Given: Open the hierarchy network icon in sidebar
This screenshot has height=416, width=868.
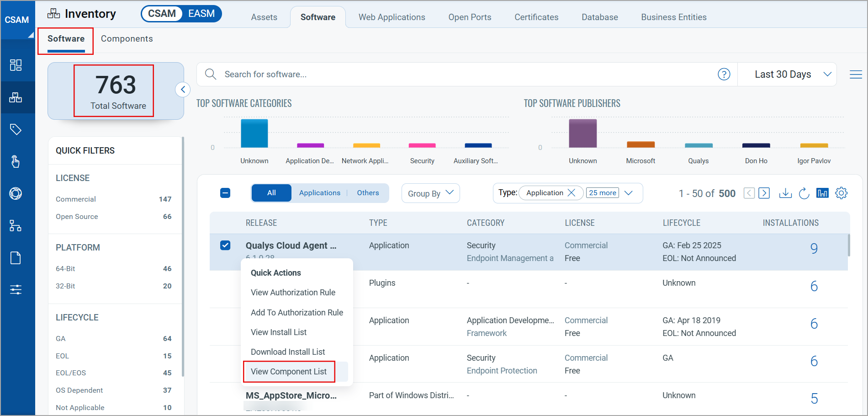Looking at the screenshot, I should (x=16, y=225).
